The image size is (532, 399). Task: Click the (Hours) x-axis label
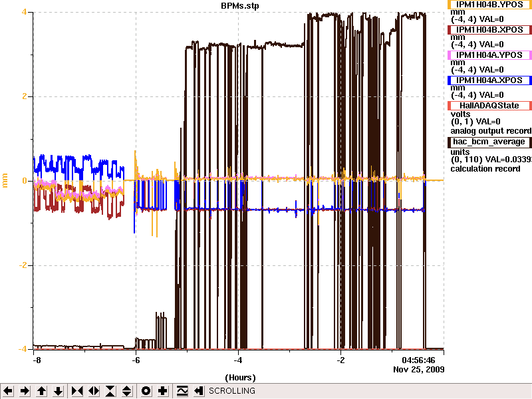click(240, 378)
